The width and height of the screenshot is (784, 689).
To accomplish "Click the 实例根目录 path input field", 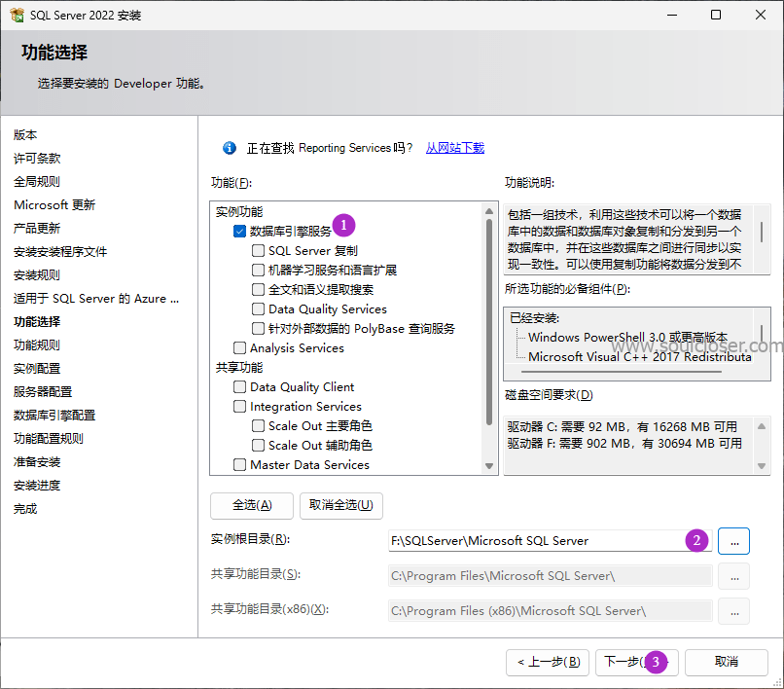I will click(x=550, y=541).
